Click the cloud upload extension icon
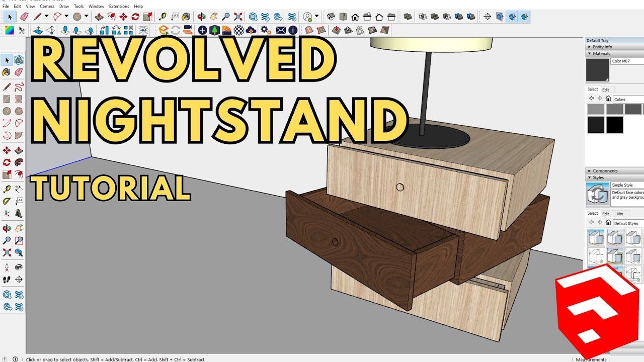The height and width of the screenshot is (362, 644). click(251, 30)
